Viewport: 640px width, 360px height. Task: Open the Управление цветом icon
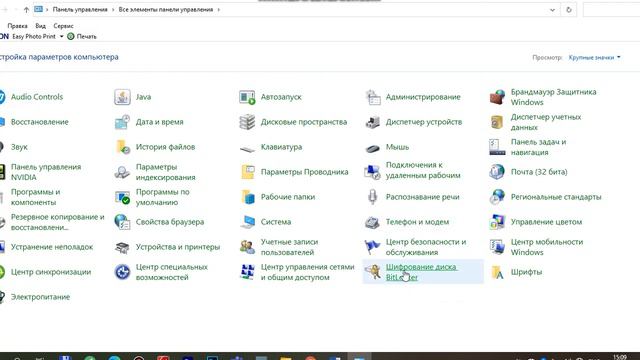pos(497,222)
